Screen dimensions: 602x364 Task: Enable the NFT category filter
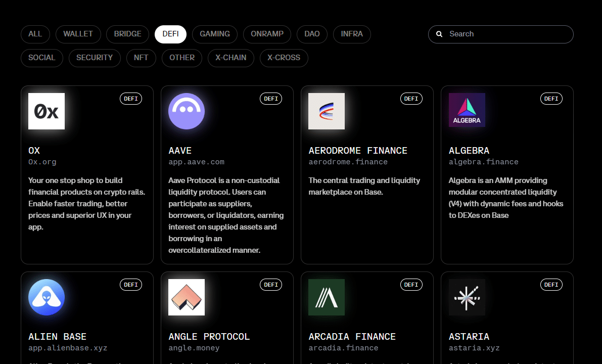(141, 58)
